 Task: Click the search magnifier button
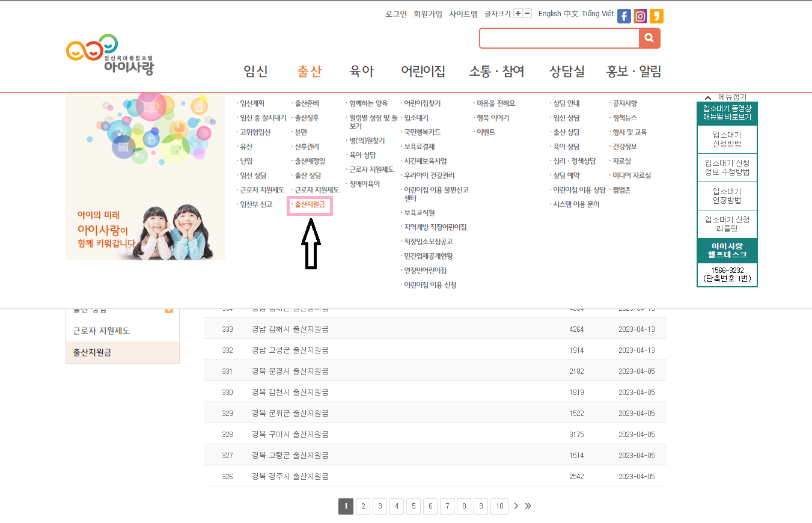tap(649, 38)
